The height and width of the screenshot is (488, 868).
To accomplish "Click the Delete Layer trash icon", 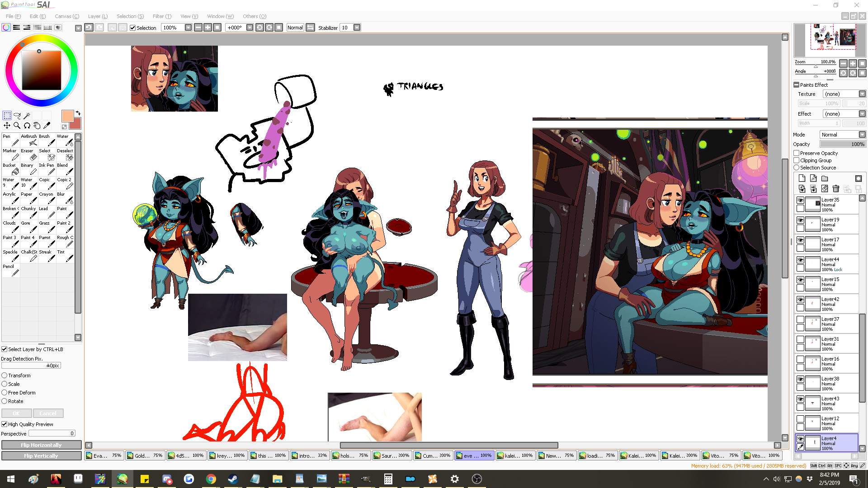I will coord(835,189).
